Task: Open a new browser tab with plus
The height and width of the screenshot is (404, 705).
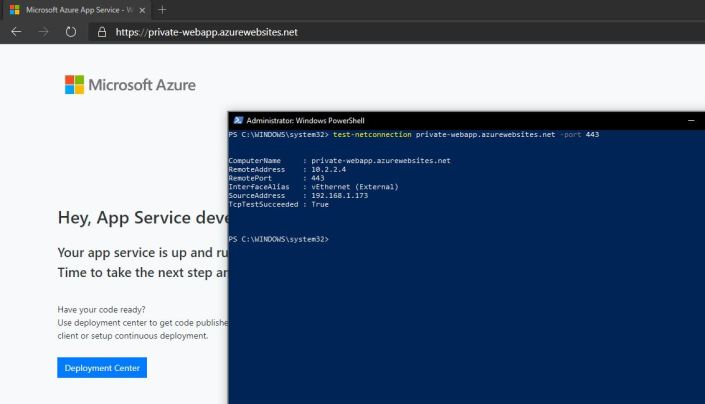Action: point(162,10)
